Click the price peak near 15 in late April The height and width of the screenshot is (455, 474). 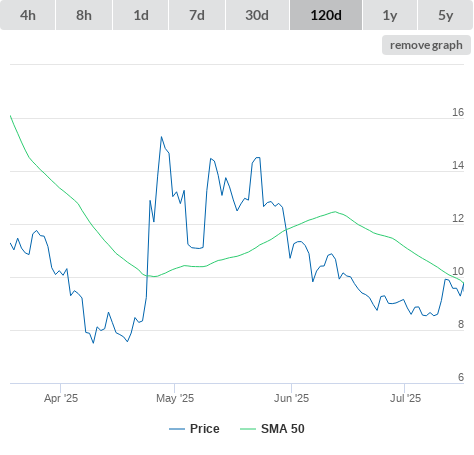161,137
